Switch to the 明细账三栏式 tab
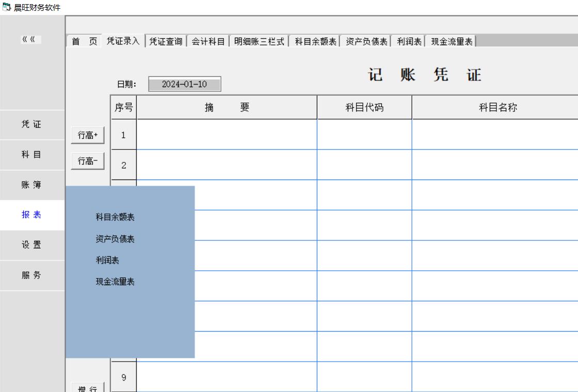The image size is (578, 392). (x=259, y=42)
